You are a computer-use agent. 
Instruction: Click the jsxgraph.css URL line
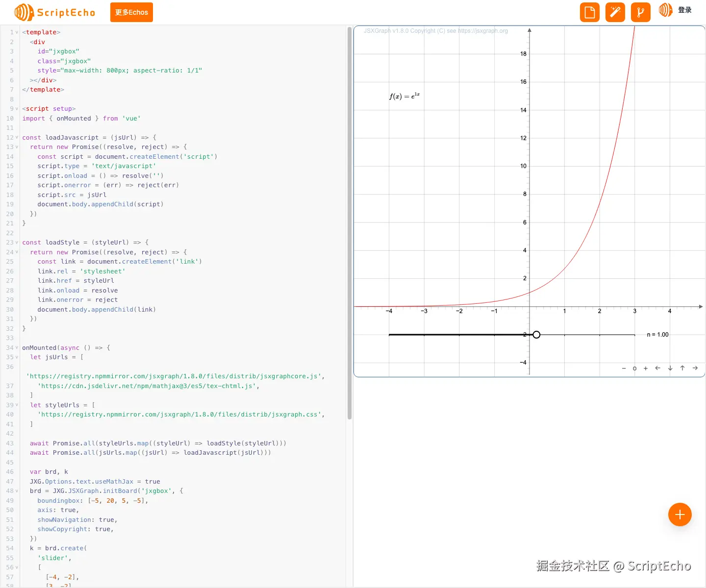(181, 415)
